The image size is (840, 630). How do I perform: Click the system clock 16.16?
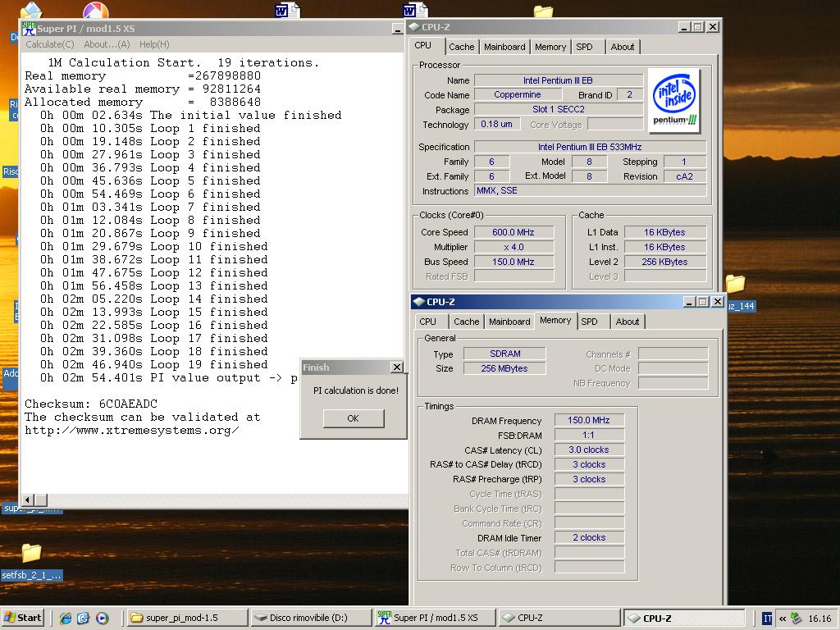click(x=819, y=619)
